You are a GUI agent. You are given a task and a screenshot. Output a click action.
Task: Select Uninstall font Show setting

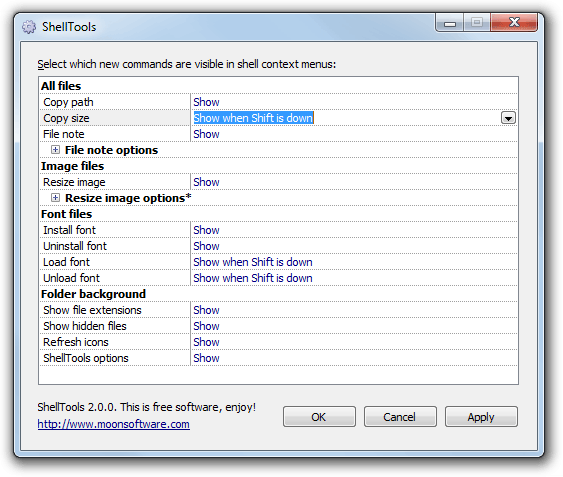206,246
